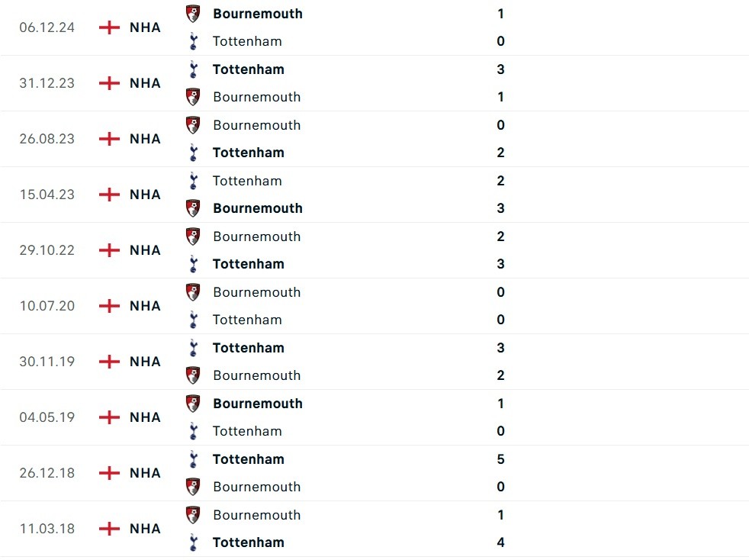Image resolution: width=749 pixels, height=560 pixels.
Task: Click Bournemouth crest in 06.12.24 match
Action: [x=193, y=13]
